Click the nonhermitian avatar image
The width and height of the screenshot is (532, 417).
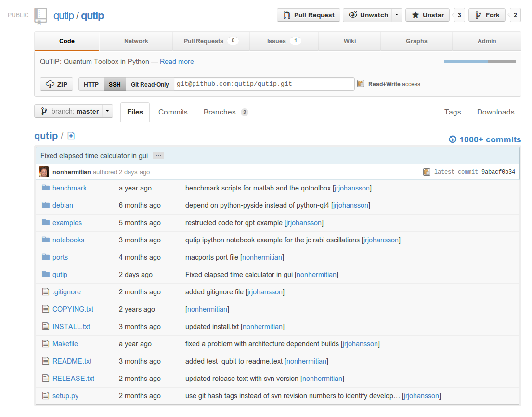(44, 172)
